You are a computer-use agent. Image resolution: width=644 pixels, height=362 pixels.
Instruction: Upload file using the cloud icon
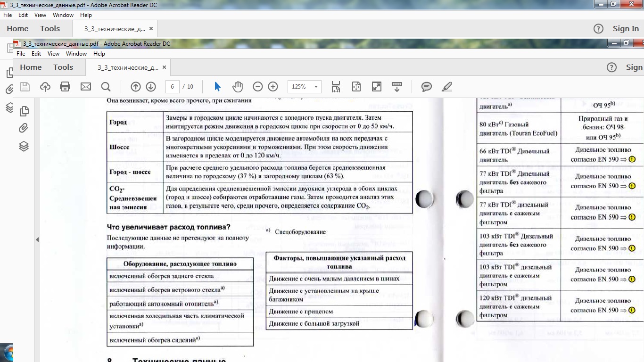(x=45, y=87)
